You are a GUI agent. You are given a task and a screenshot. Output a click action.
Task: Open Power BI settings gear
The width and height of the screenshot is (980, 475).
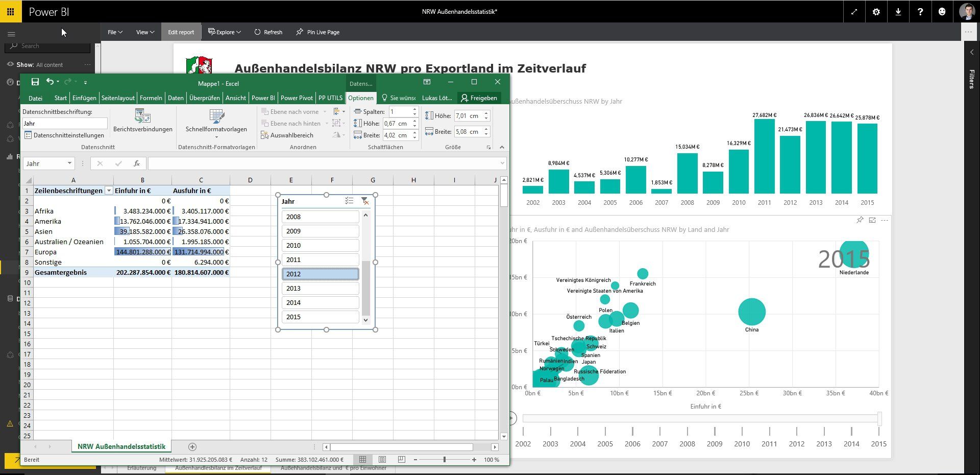tap(876, 11)
